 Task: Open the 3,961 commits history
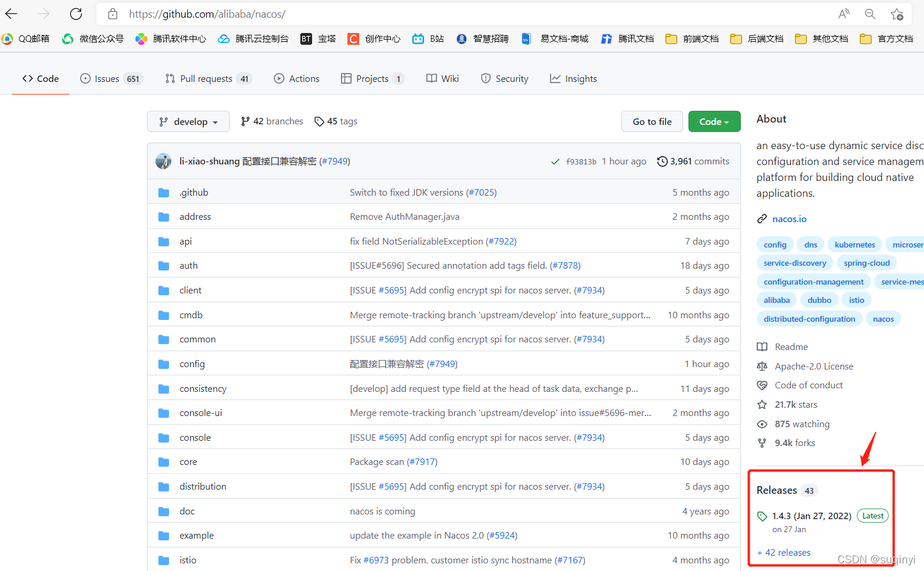(x=693, y=161)
